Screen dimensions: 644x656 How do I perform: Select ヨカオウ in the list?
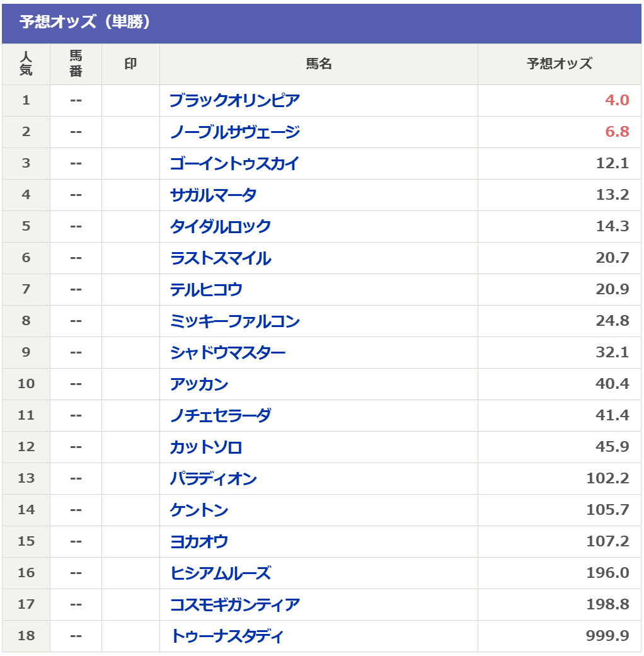tap(199, 541)
